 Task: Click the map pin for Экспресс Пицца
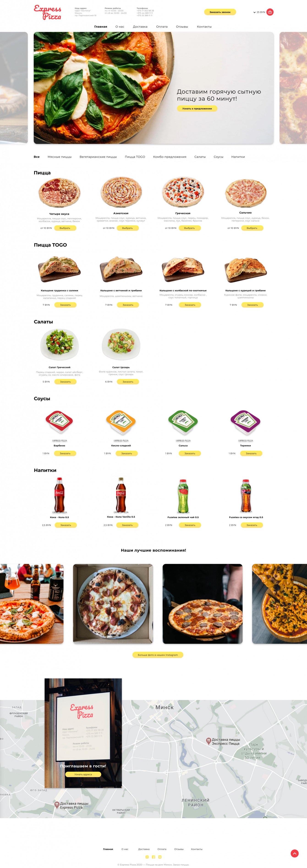click(x=208, y=741)
